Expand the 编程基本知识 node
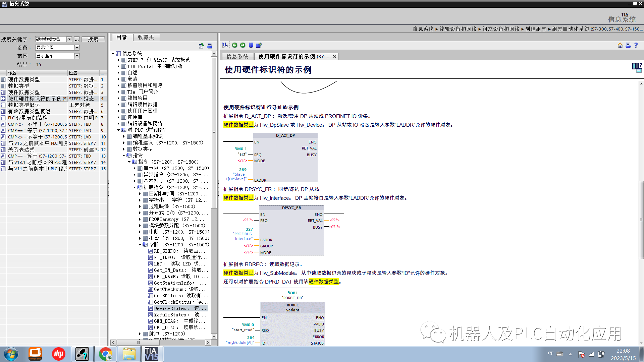The image size is (644, 362). click(x=124, y=136)
